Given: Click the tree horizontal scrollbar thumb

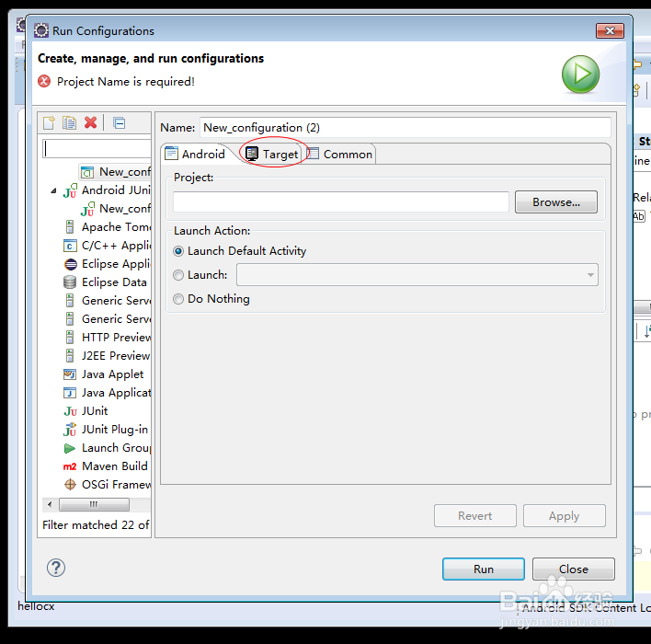Looking at the screenshot, I should (x=94, y=505).
